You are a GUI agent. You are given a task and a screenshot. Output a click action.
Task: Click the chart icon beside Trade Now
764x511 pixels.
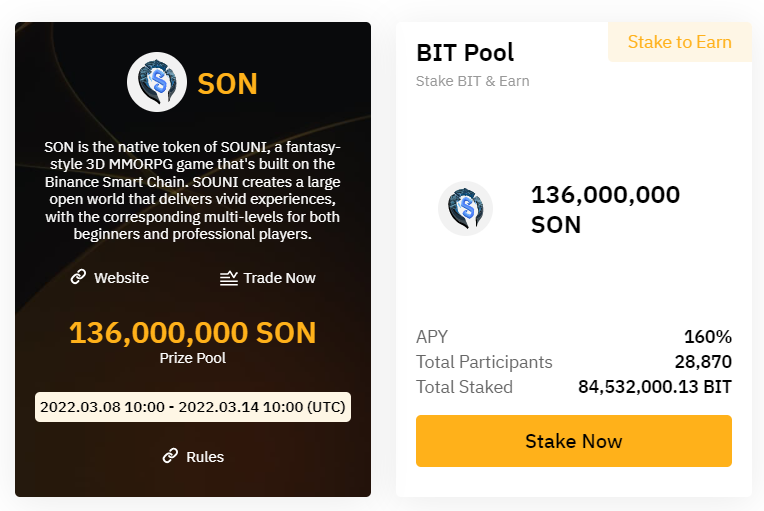coord(229,278)
